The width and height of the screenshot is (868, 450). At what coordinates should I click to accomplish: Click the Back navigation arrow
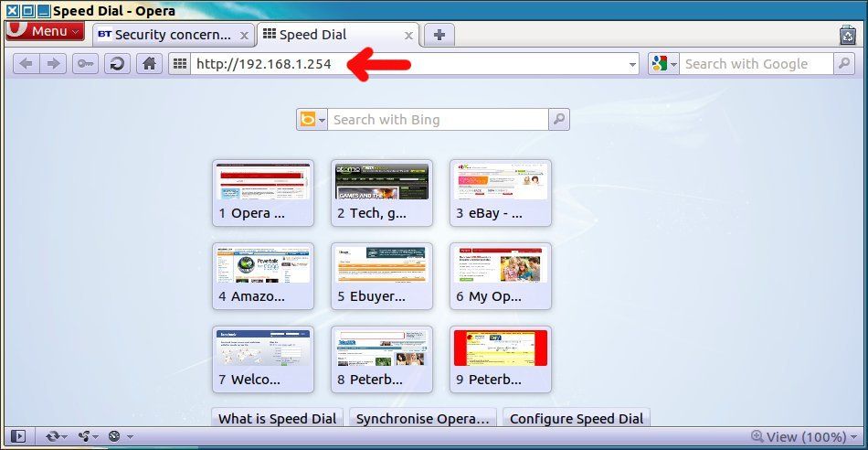tap(26, 64)
